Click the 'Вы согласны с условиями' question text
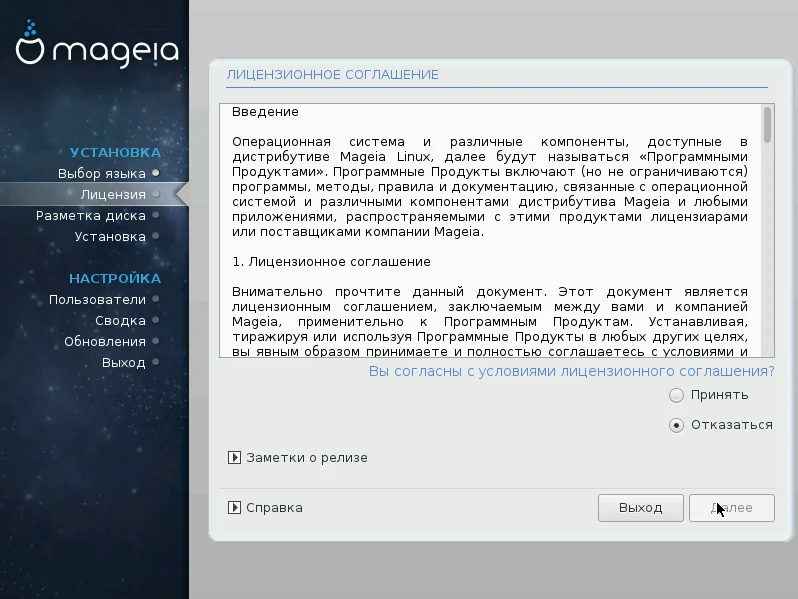The image size is (798, 599). tap(572, 371)
